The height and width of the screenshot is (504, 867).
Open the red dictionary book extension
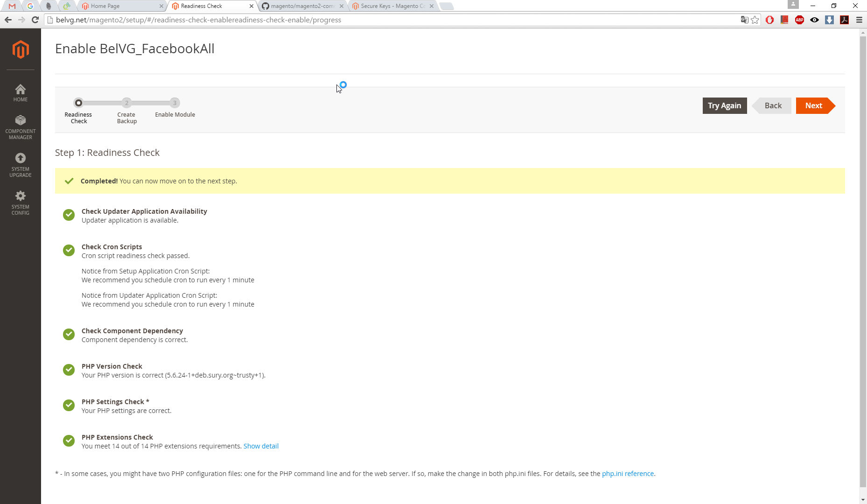(785, 20)
